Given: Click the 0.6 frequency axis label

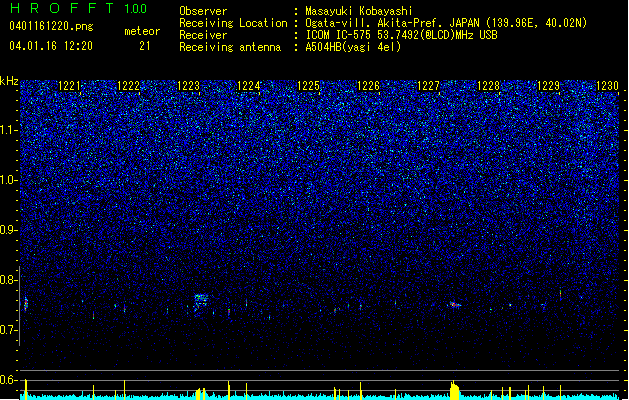Looking at the screenshot, I should pyautogui.click(x=8, y=380).
